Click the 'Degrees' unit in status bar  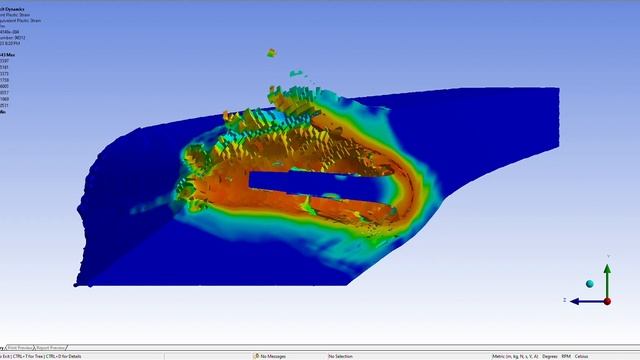(549, 356)
